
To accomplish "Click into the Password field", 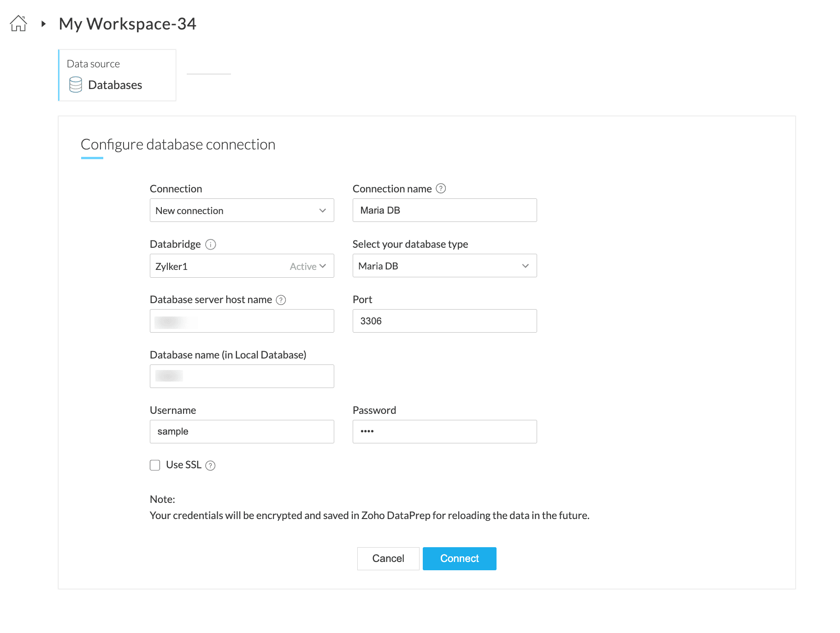I will tap(444, 432).
